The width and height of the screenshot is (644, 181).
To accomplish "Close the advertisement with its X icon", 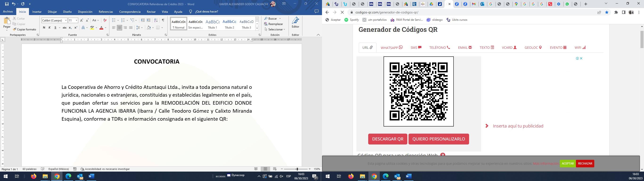I will (581, 58).
